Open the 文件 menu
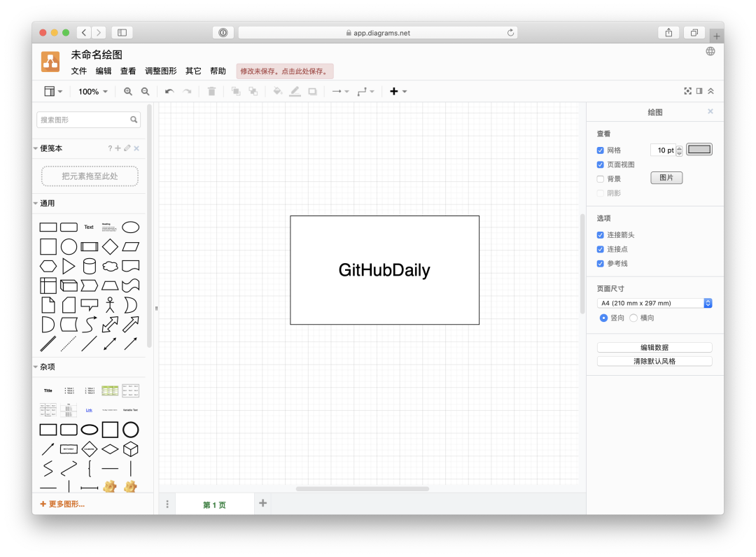The width and height of the screenshot is (756, 557). (78, 71)
